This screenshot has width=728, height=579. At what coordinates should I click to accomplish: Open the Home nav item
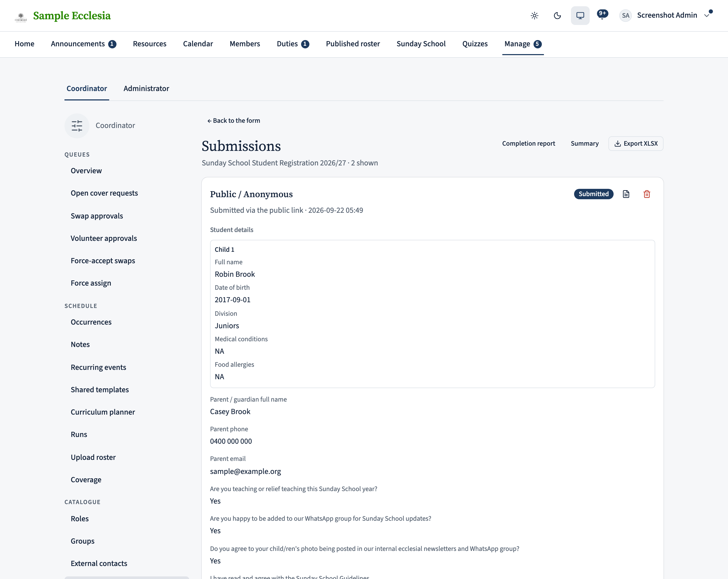(24, 44)
